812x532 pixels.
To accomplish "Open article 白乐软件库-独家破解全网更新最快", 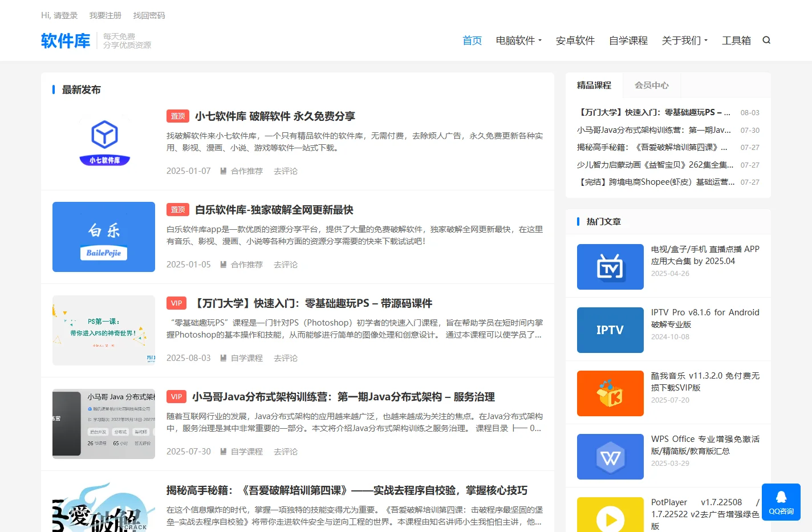I will pos(274,210).
